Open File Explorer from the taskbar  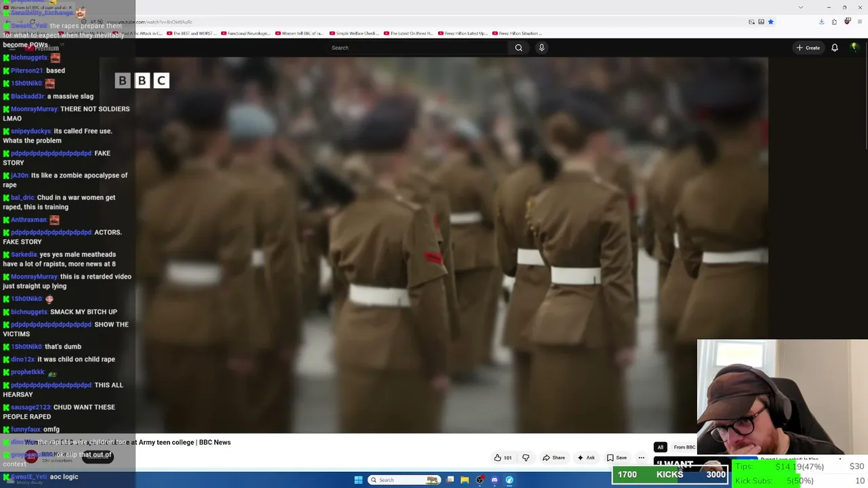click(465, 480)
